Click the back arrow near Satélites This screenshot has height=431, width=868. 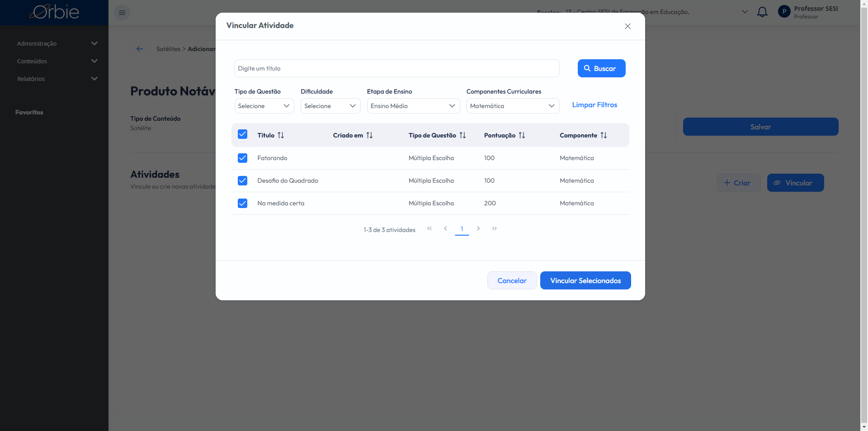(140, 49)
